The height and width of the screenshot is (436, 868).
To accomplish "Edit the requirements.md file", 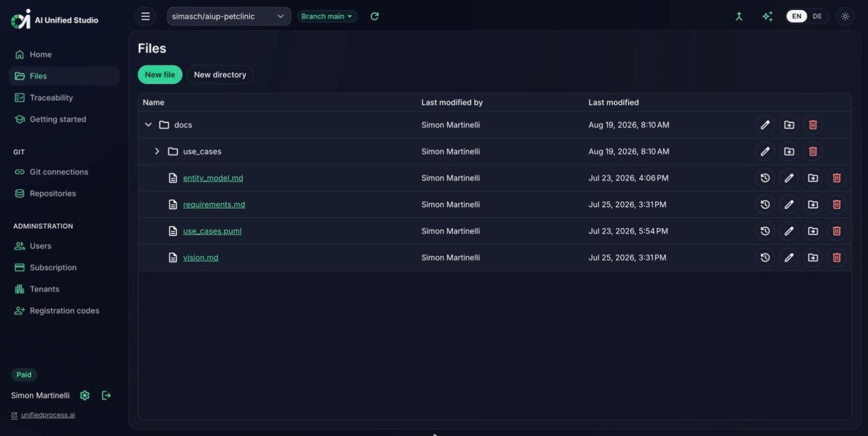I will (x=789, y=205).
